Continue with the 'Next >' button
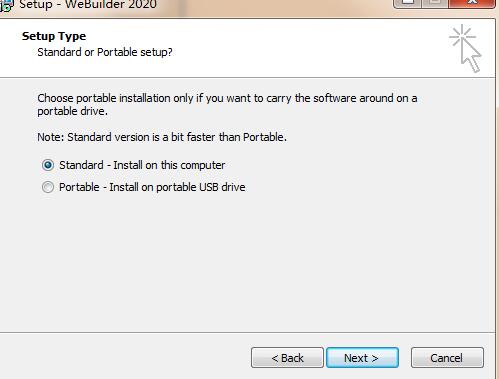The height and width of the screenshot is (379, 499). 362,358
